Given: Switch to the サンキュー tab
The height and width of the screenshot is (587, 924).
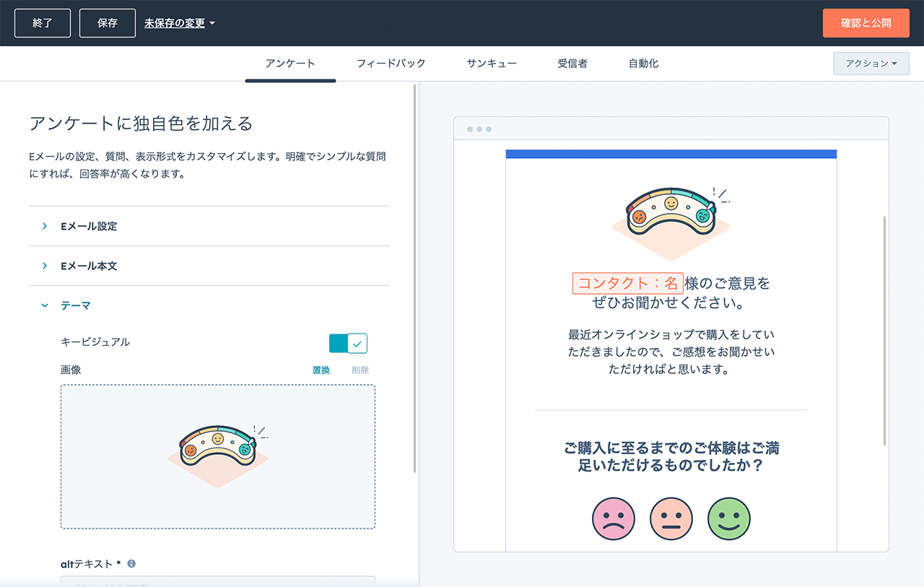Looking at the screenshot, I should pos(492,64).
